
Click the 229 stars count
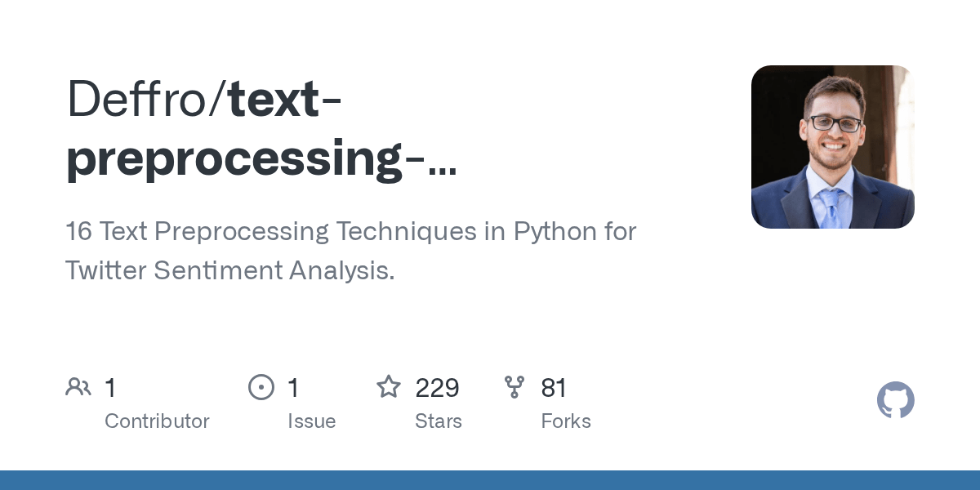[x=437, y=388]
